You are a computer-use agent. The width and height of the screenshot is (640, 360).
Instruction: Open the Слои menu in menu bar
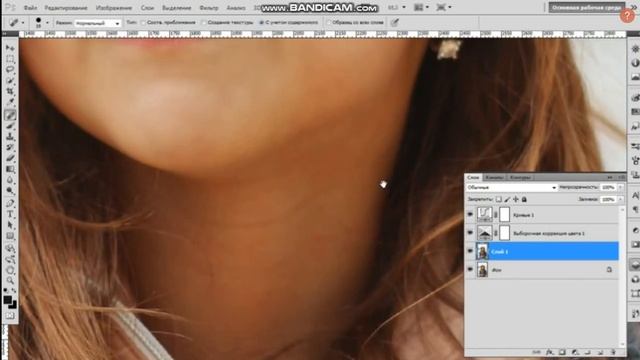click(x=147, y=8)
